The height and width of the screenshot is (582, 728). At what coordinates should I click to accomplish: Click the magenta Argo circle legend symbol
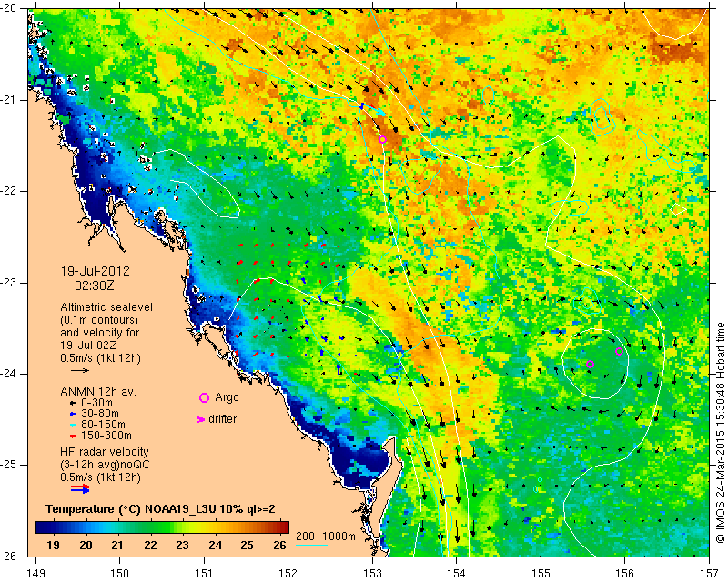coord(204,397)
